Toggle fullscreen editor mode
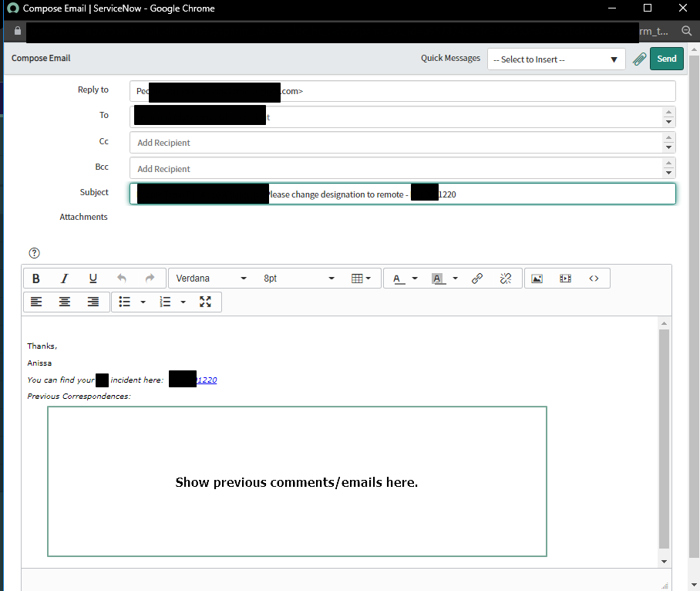 205,302
